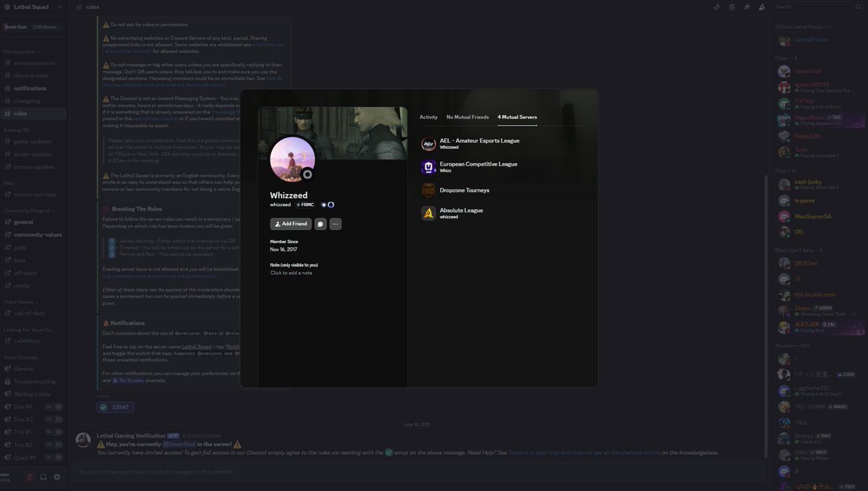Click the Lethal Gaming Verification bot avatar
The width and height of the screenshot is (868, 491).
83,440
